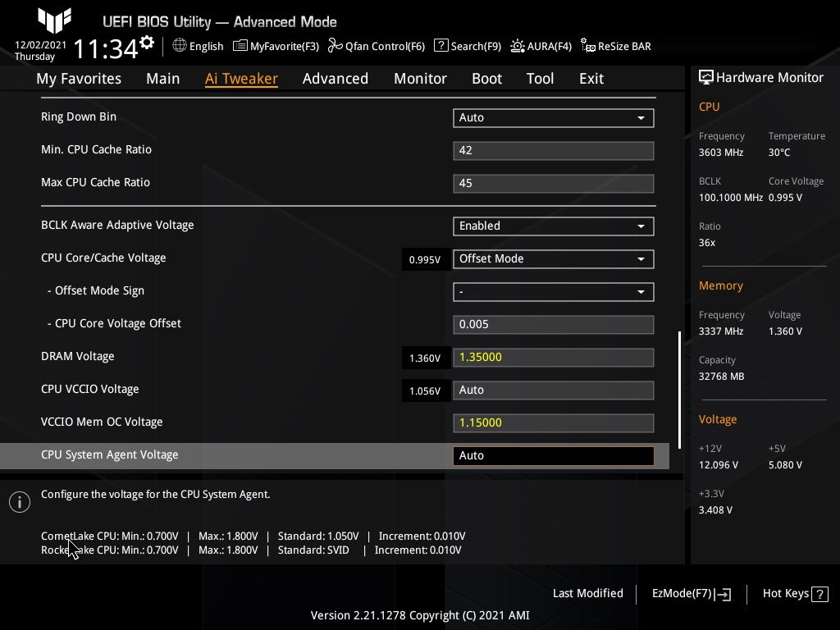Click the EzMode exit arrow icon
This screenshot has height=630, width=840.
[723, 594]
